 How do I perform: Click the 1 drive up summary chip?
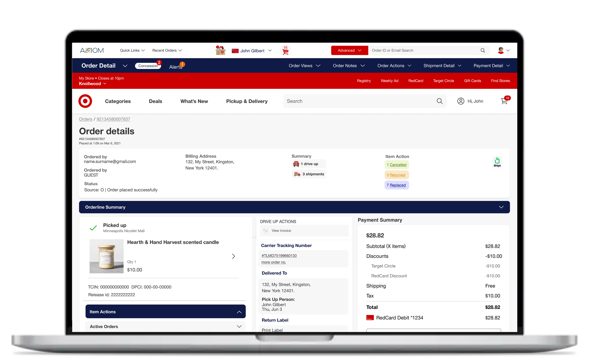(x=309, y=164)
